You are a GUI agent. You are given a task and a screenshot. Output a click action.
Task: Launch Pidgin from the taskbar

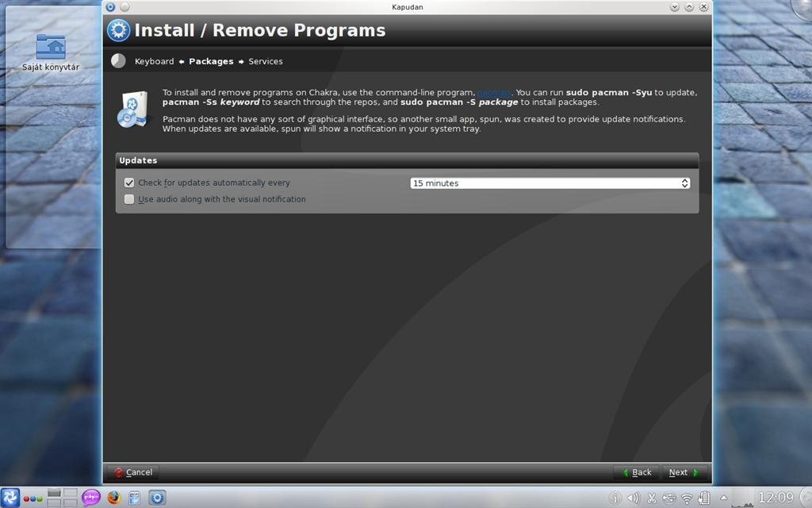[x=91, y=498]
